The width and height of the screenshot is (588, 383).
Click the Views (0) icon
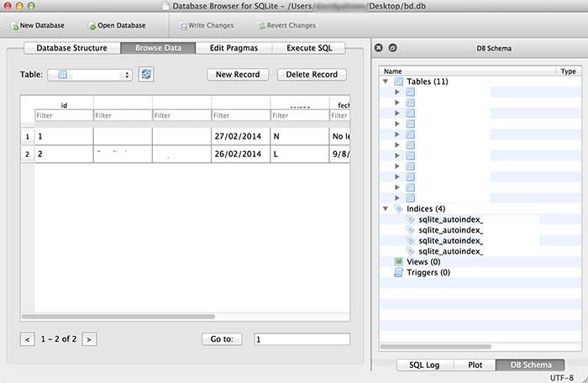399,261
